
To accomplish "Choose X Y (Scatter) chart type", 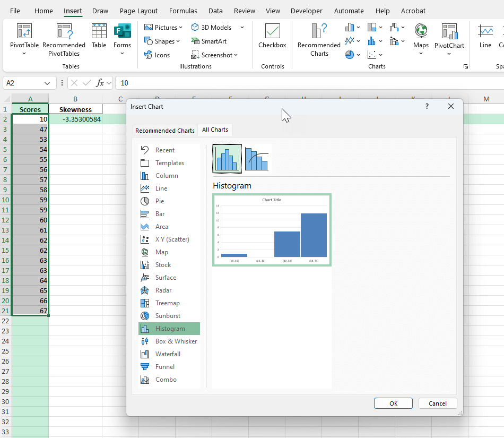I will [169, 239].
